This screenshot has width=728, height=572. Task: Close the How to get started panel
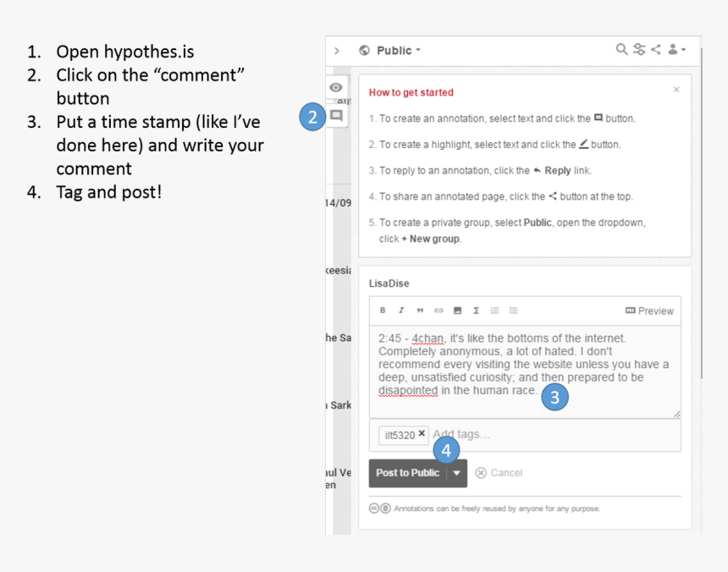[676, 90]
